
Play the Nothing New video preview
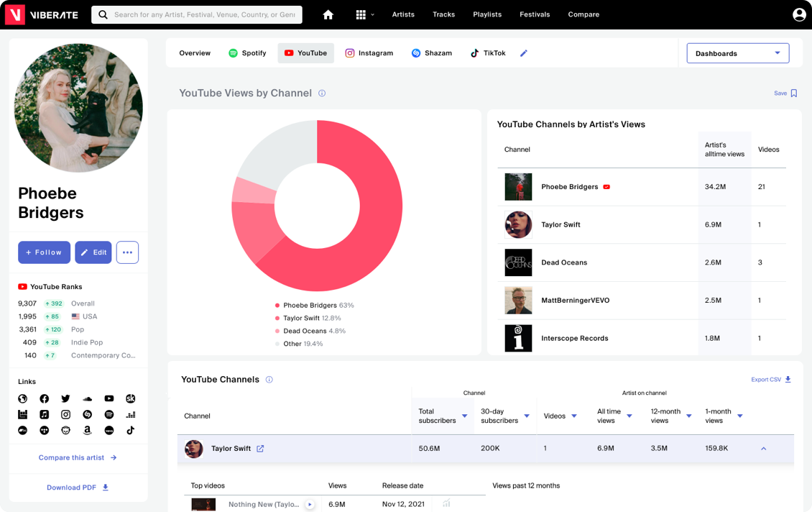click(310, 504)
